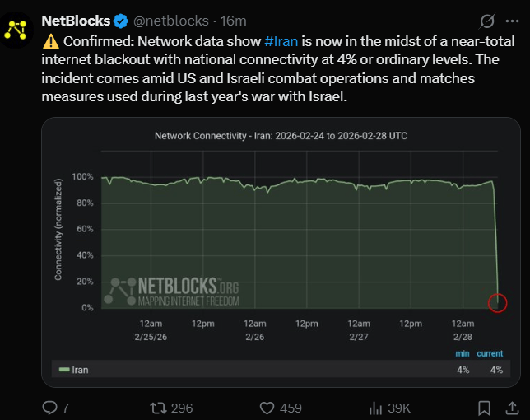Image resolution: width=530 pixels, height=420 pixels.
Task: Bookmark this NetBlocks post
Action: (x=484, y=408)
